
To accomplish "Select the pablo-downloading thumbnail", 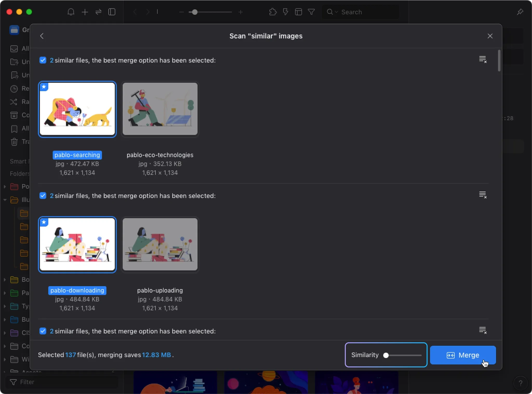I will point(77,245).
